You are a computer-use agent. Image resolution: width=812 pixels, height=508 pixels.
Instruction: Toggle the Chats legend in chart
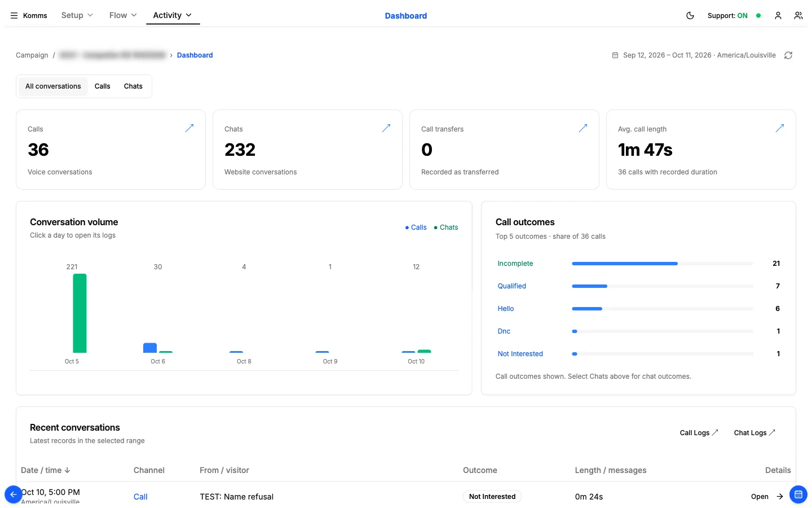tap(445, 227)
